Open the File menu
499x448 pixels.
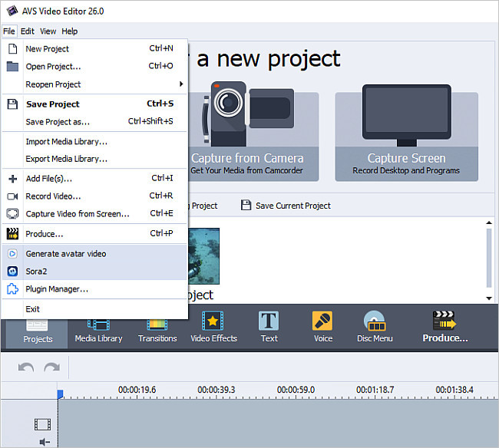tap(9, 31)
